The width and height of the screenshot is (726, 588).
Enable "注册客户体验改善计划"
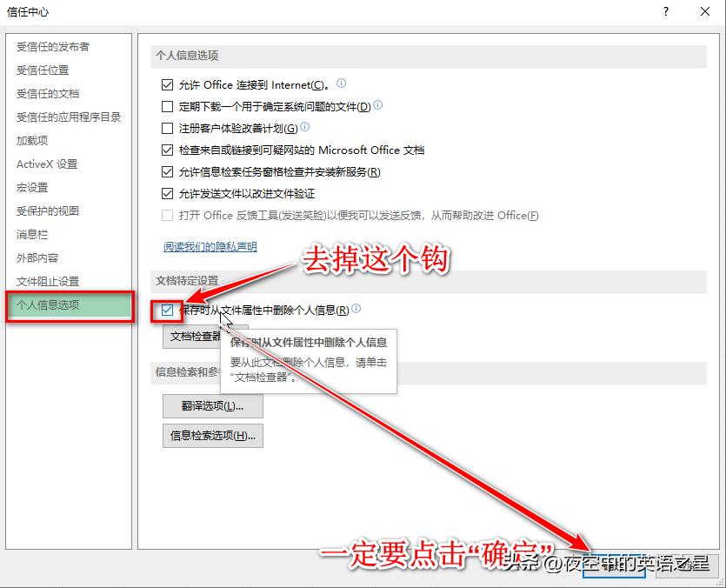tap(165, 128)
